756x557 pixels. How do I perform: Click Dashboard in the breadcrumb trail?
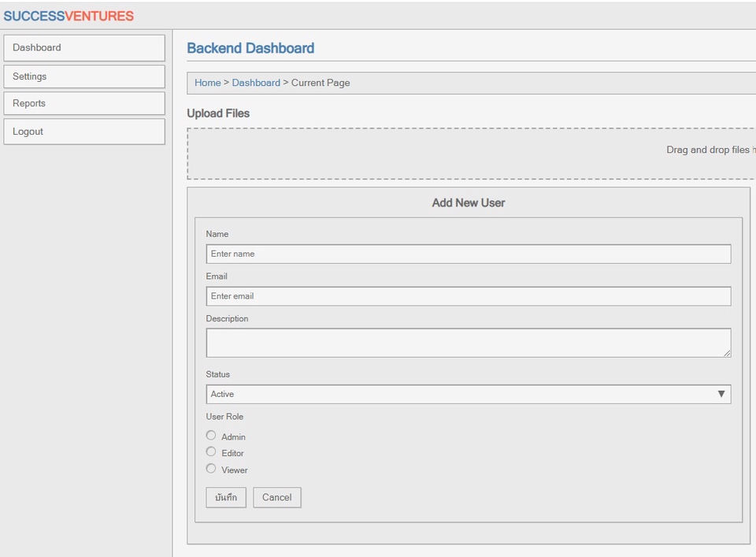tap(256, 83)
